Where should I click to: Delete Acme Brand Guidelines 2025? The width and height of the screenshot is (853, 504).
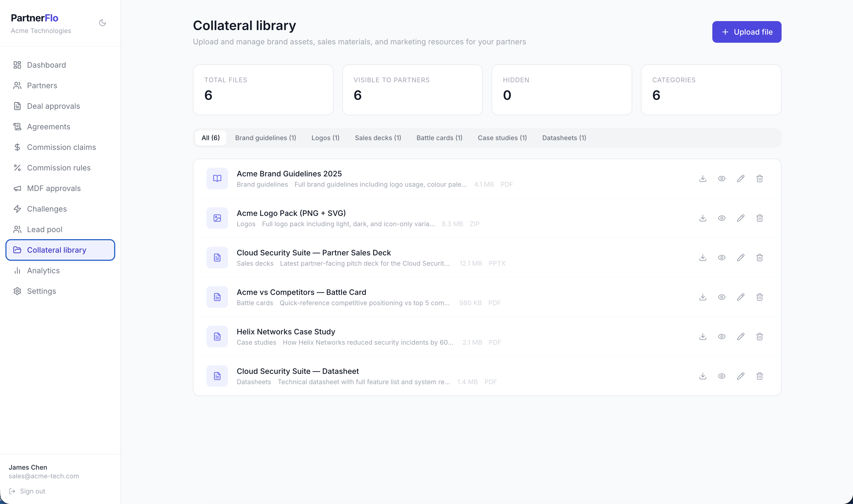click(760, 179)
